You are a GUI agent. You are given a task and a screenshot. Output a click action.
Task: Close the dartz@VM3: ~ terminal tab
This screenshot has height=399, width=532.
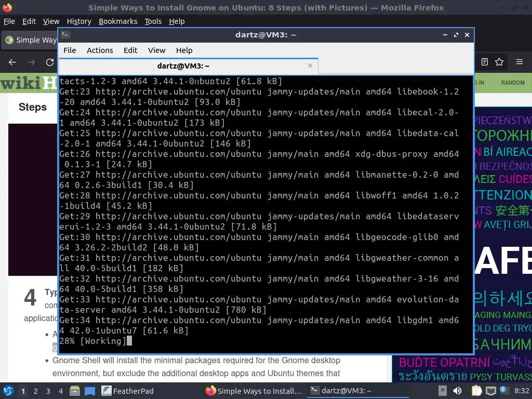coord(310,65)
